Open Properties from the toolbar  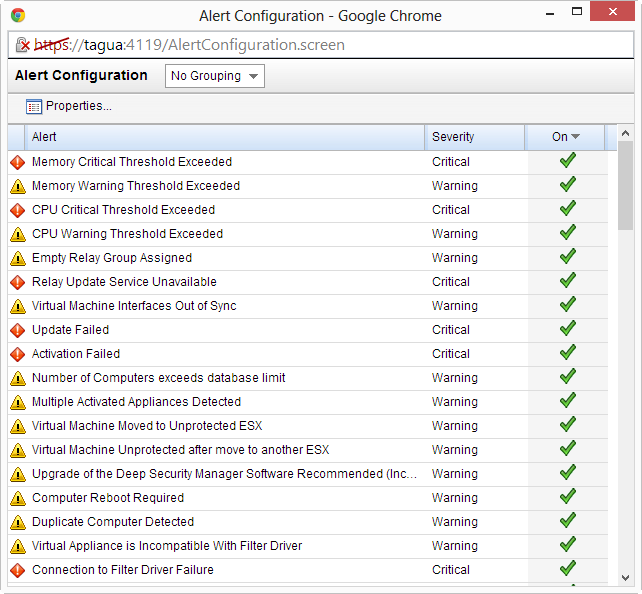(69, 106)
